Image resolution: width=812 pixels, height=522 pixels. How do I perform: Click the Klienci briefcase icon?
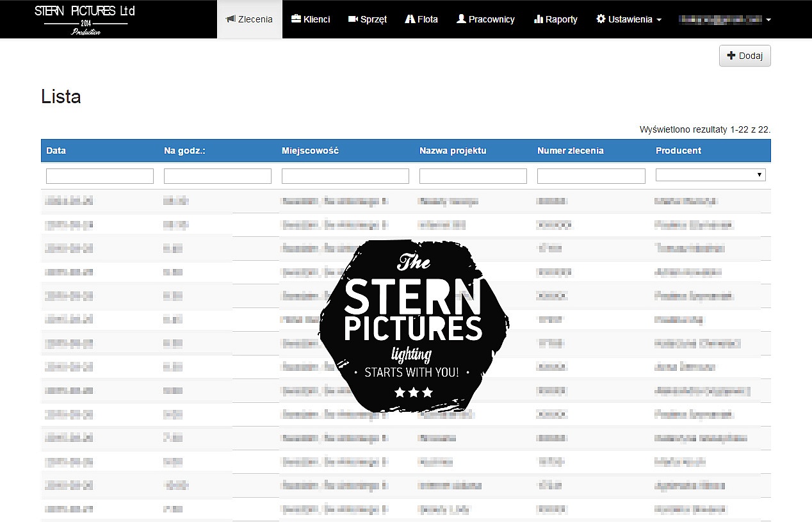pos(296,19)
